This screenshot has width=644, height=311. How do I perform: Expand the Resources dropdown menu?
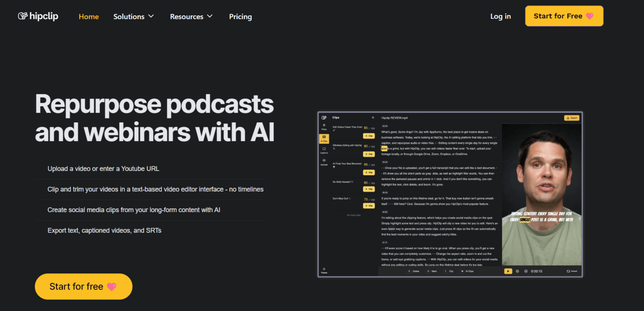[x=191, y=16]
